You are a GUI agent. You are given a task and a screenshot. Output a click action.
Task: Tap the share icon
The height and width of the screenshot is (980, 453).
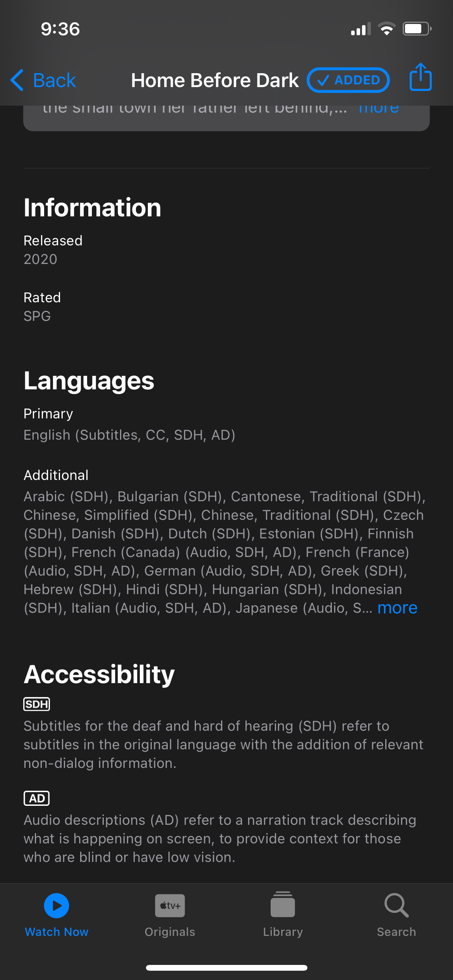pyautogui.click(x=420, y=78)
